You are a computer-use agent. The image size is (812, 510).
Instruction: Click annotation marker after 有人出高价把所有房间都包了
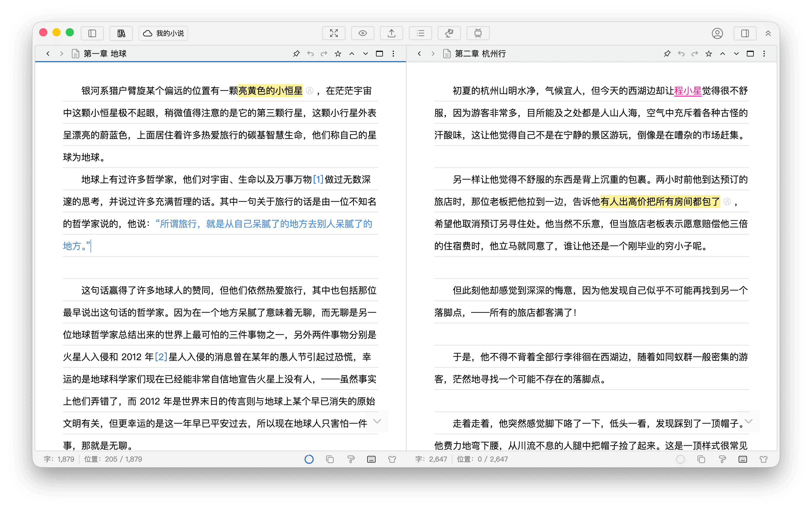click(x=727, y=202)
